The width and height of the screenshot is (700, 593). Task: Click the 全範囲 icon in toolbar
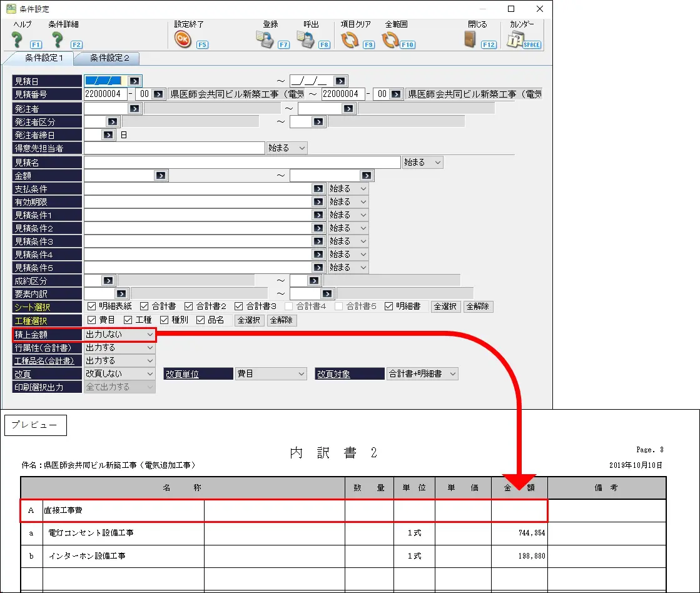pyautogui.click(x=390, y=41)
